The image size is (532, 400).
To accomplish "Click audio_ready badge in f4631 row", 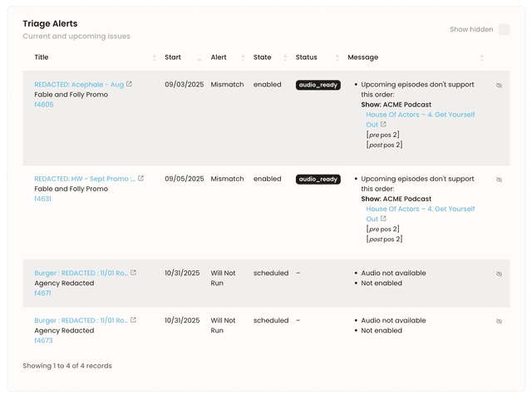I will pos(318,180).
